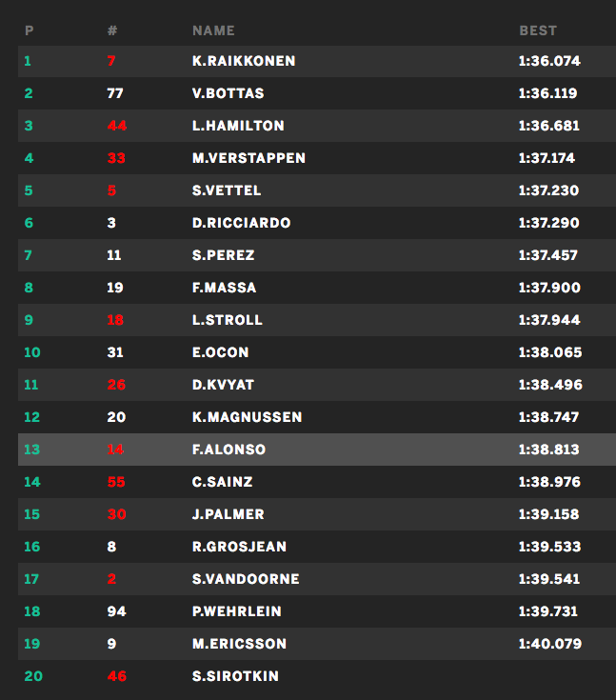Click S.VETTEL's best time 1:37.230

click(x=549, y=190)
